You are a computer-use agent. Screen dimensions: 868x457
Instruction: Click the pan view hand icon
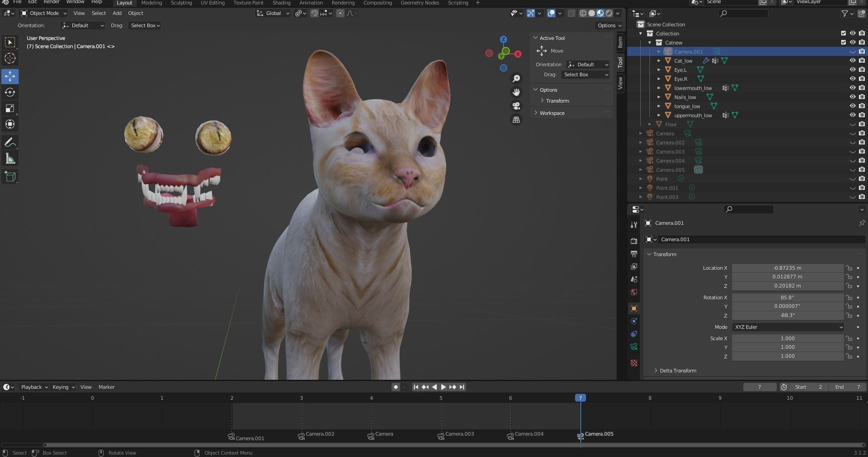(516, 92)
